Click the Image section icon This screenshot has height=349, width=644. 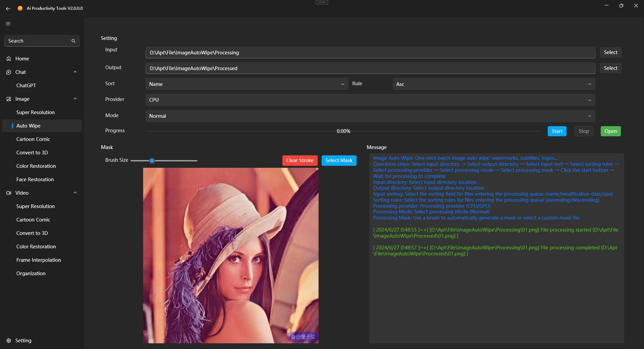tap(9, 99)
